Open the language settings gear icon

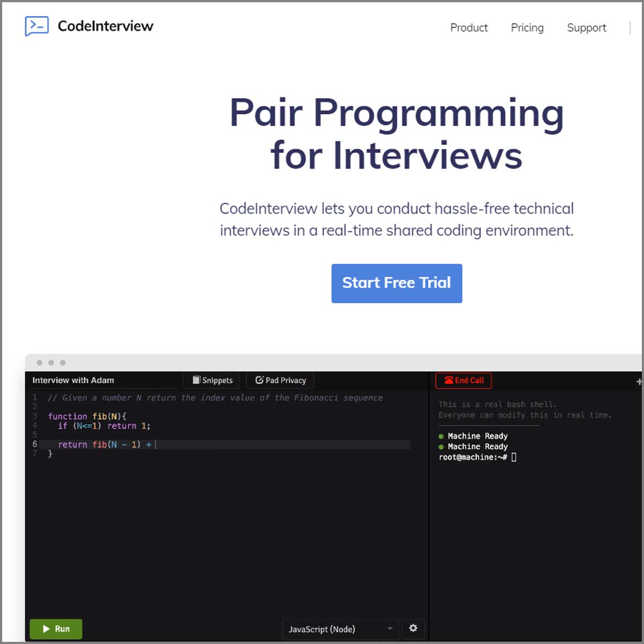click(413, 628)
